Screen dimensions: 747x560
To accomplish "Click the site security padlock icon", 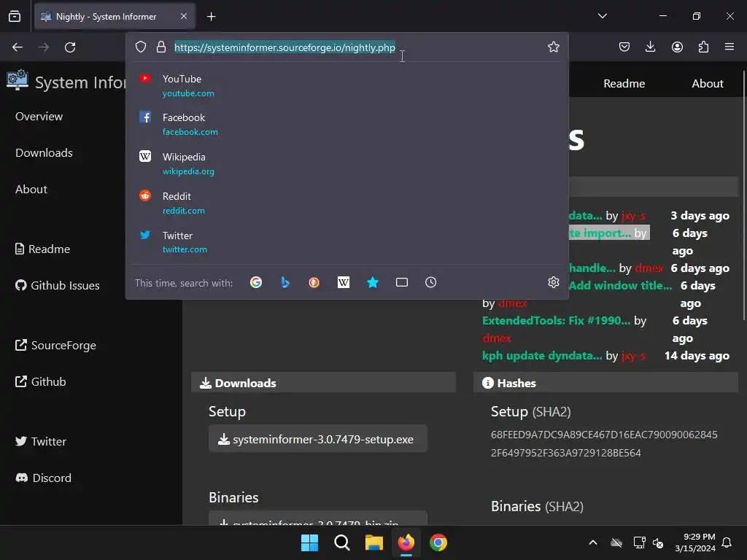I will click(x=161, y=47).
